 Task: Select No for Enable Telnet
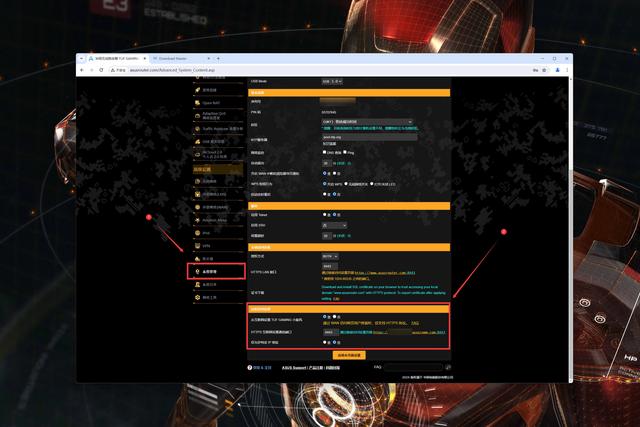click(334, 215)
